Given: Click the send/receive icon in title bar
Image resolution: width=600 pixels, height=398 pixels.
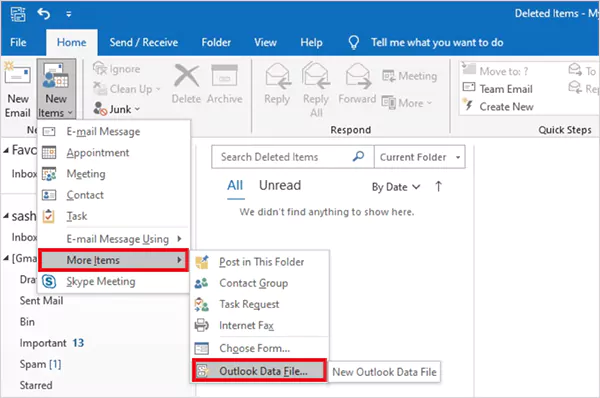Looking at the screenshot, I should pyautogui.click(x=18, y=14).
